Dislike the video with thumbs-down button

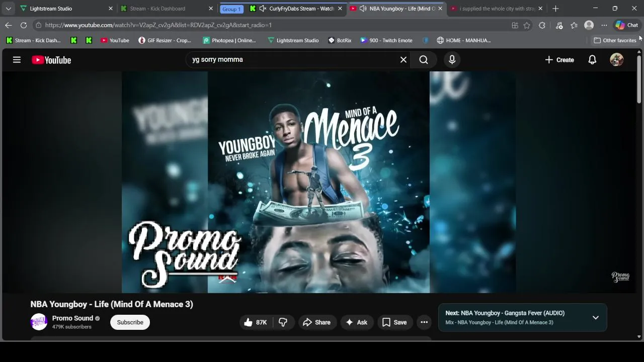tap(283, 322)
